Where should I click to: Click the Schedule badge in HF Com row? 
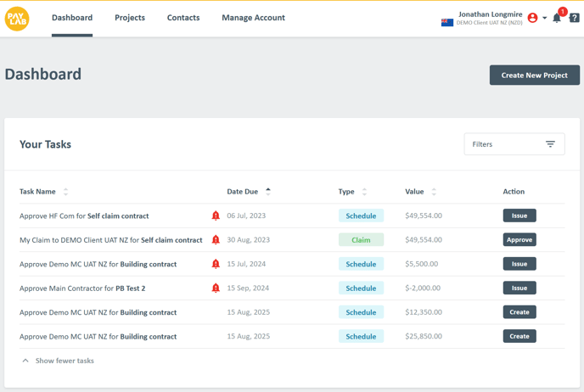(361, 216)
